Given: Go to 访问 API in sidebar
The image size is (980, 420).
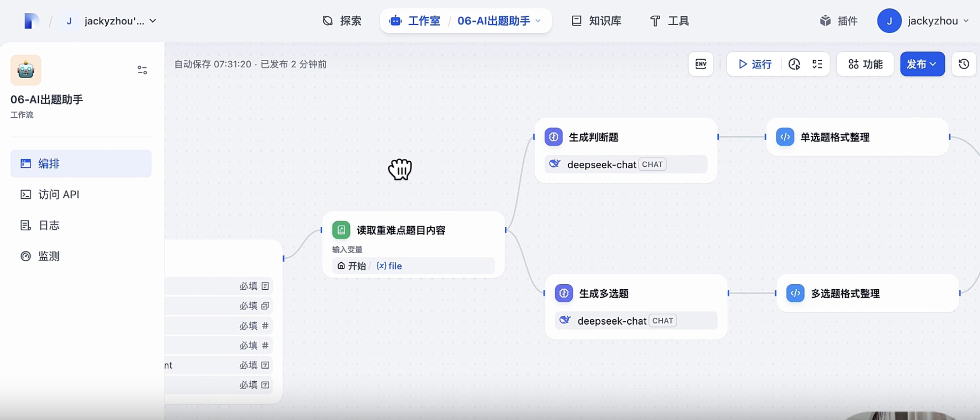Looking at the screenshot, I should click(x=59, y=195).
